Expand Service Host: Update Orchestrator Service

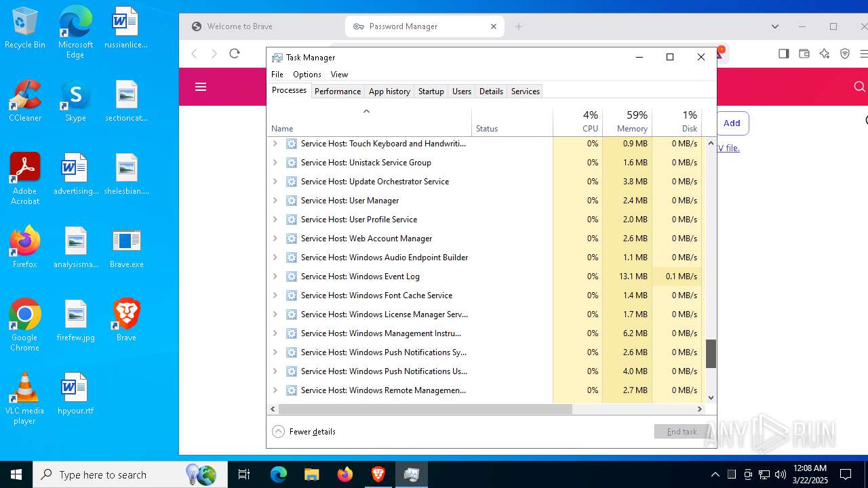click(275, 182)
